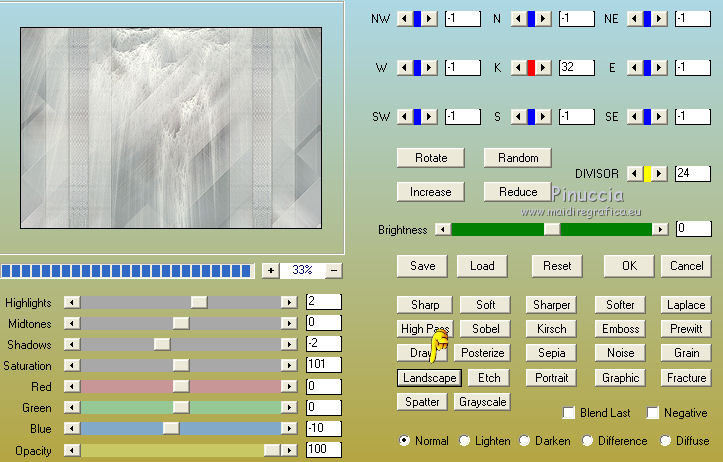Click NW right arrow stepper

pyautogui.click(x=429, y=18)
